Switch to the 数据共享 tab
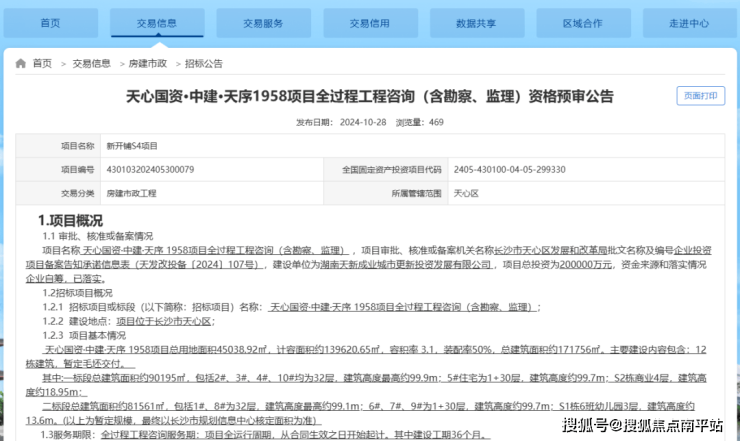 [x=476, y=22]
